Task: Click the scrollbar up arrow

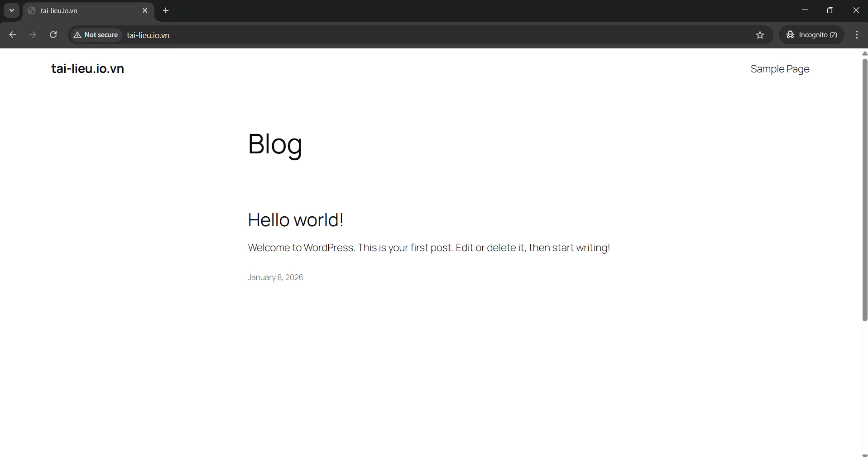Action: tap(864, 53)
